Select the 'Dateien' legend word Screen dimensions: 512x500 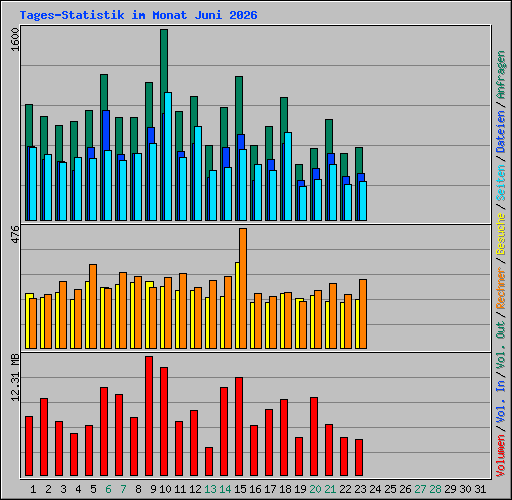tap(501, 132)
